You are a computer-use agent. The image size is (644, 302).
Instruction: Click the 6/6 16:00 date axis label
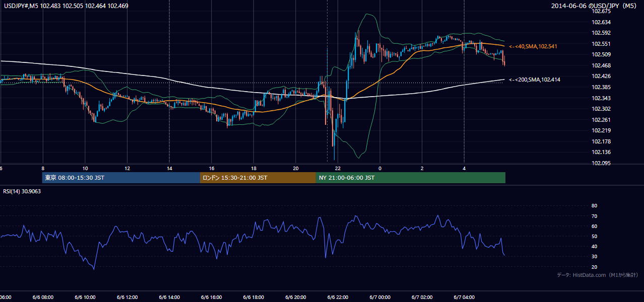point(211,297)
